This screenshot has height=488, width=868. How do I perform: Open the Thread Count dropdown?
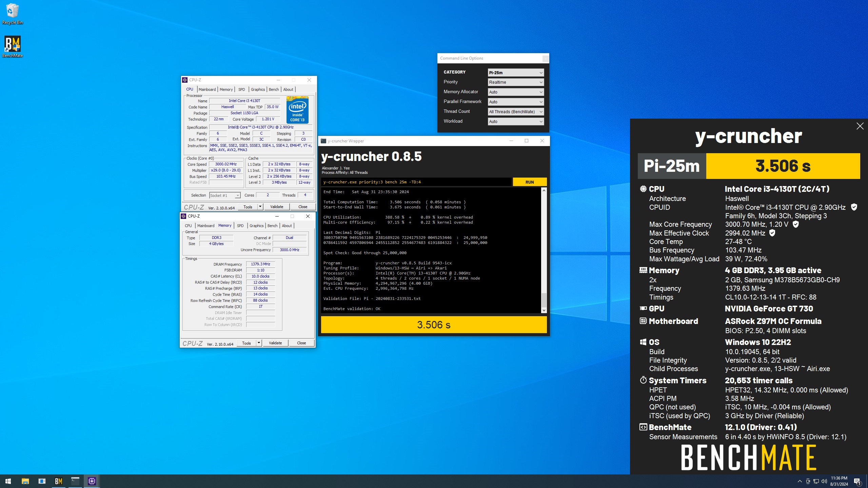516,112
